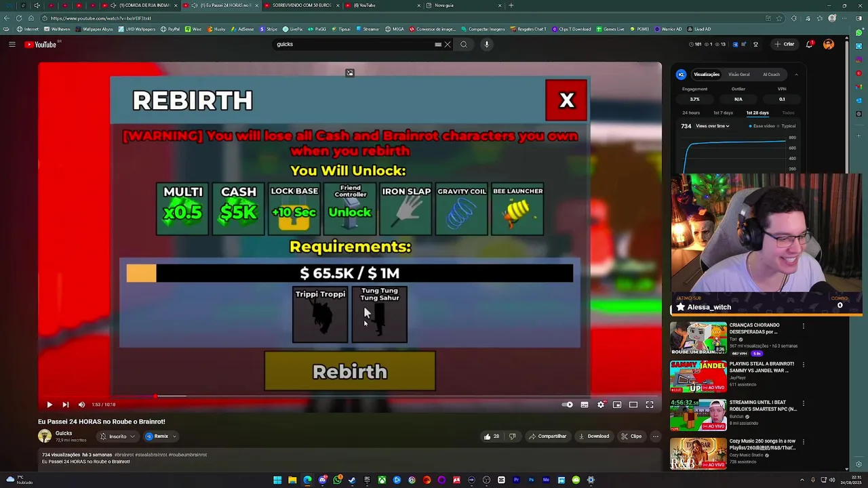868x488 pixels.
Task: Open File Explorer from the taskbar
Action: click(292, 480)
